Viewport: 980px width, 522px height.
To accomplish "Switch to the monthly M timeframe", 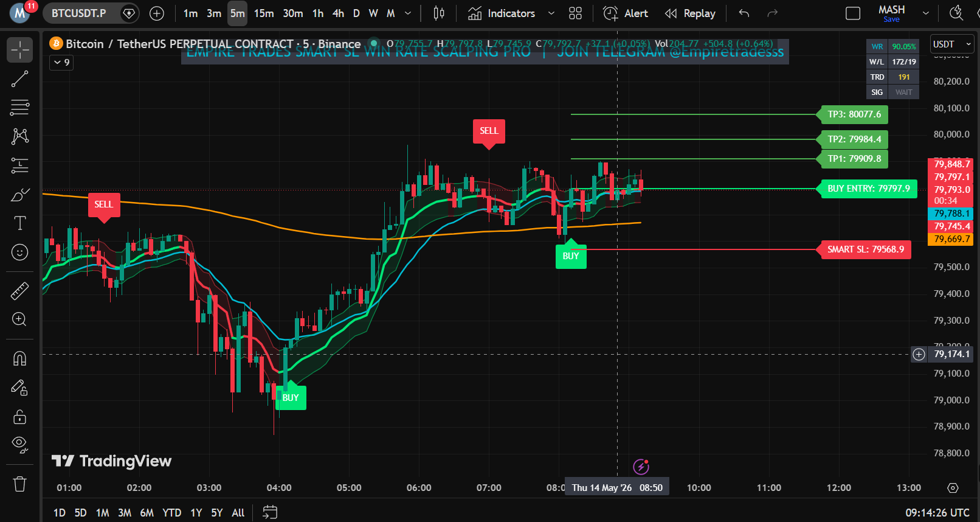I will tap(391, 13).
